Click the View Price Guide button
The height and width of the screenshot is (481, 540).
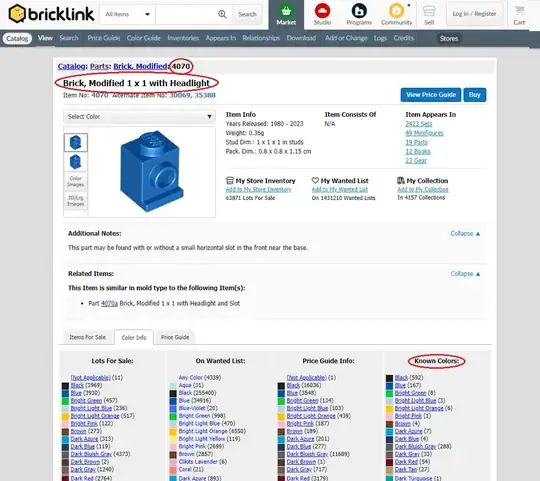click(x=431, y=95)
